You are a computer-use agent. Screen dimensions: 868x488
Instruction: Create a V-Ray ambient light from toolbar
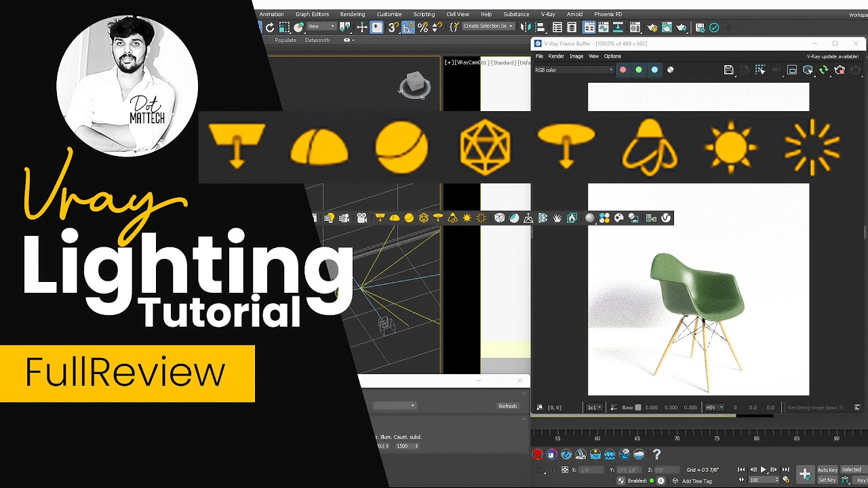click(x=481, y=218)
